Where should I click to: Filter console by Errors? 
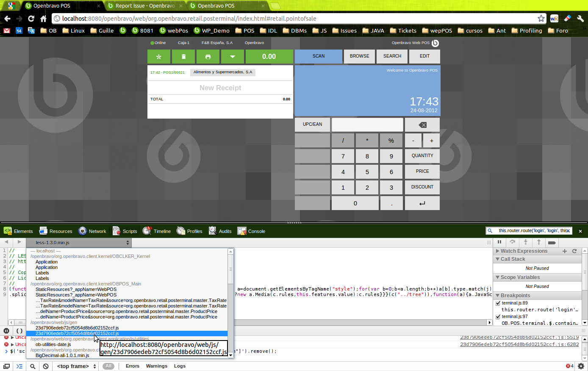(133, 366)
